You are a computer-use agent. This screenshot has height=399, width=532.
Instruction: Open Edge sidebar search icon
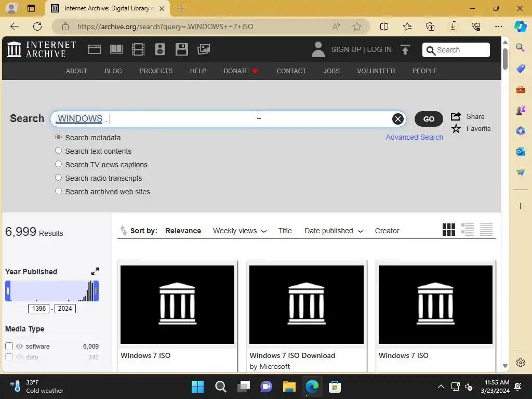(x=520, y=47)
